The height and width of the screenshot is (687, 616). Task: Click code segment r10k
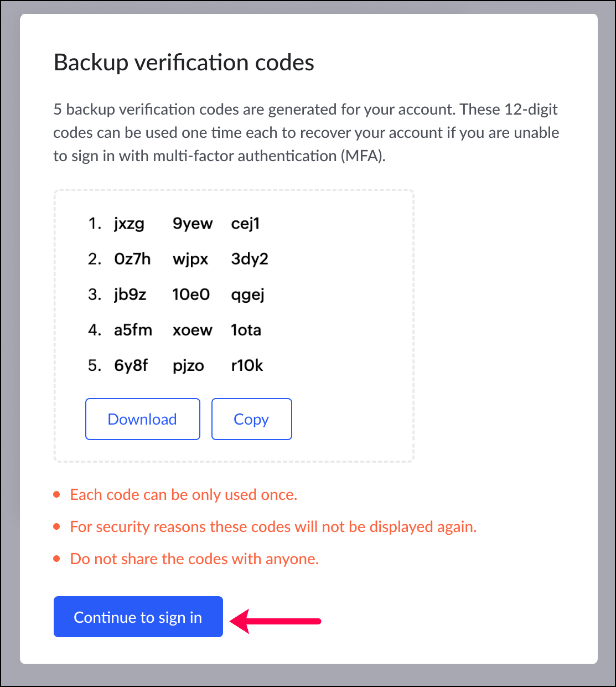(x=247, y=365)
